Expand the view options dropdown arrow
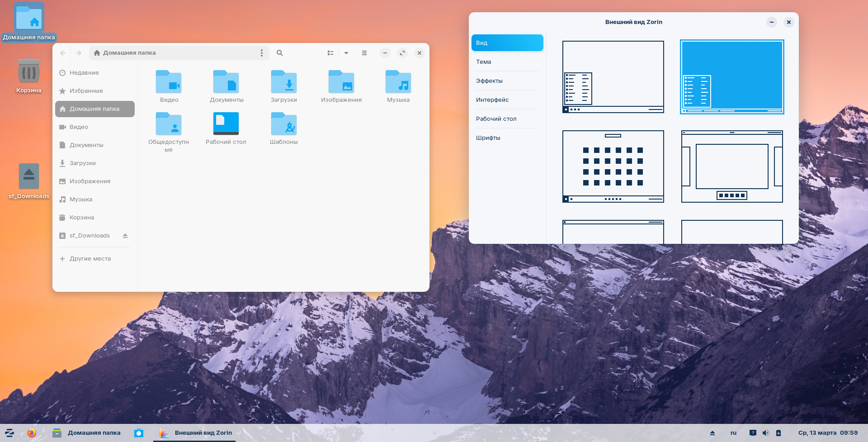 pos(346,53)
